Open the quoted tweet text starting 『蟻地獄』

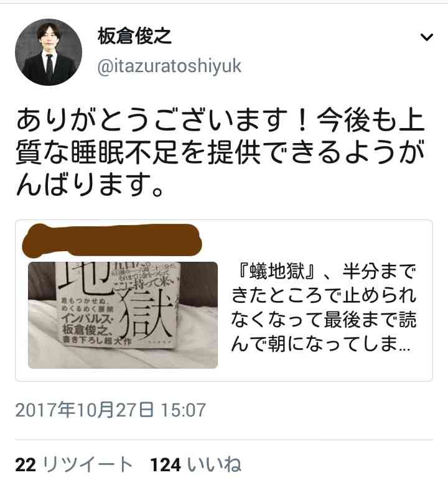[324, 308]
